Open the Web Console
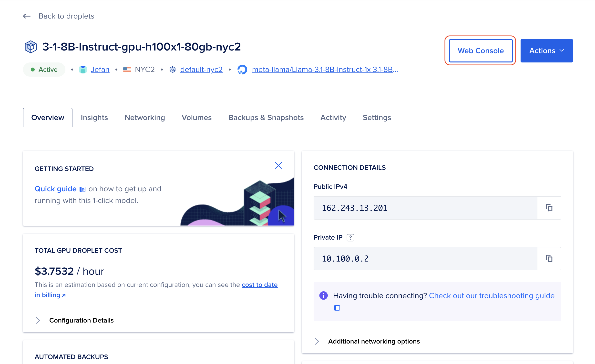 coord(481,51)
